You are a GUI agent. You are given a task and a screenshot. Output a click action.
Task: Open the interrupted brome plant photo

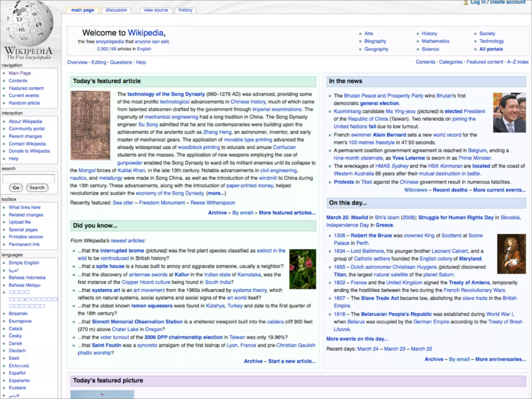(x=303, y=269)
